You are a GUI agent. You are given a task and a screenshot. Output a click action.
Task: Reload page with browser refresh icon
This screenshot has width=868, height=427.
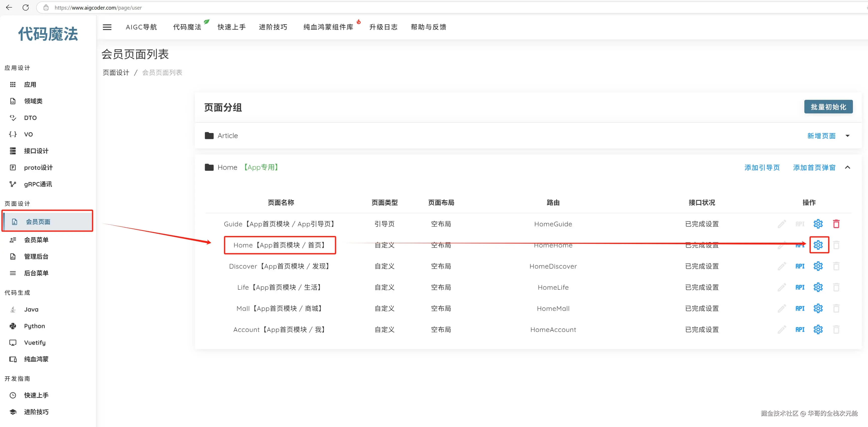26,7
